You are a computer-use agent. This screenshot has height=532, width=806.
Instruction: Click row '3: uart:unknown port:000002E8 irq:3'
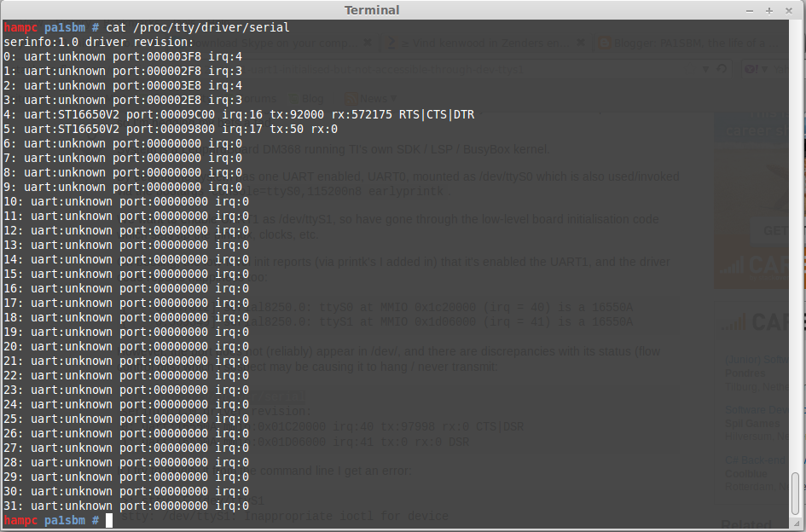click(123, 101)
